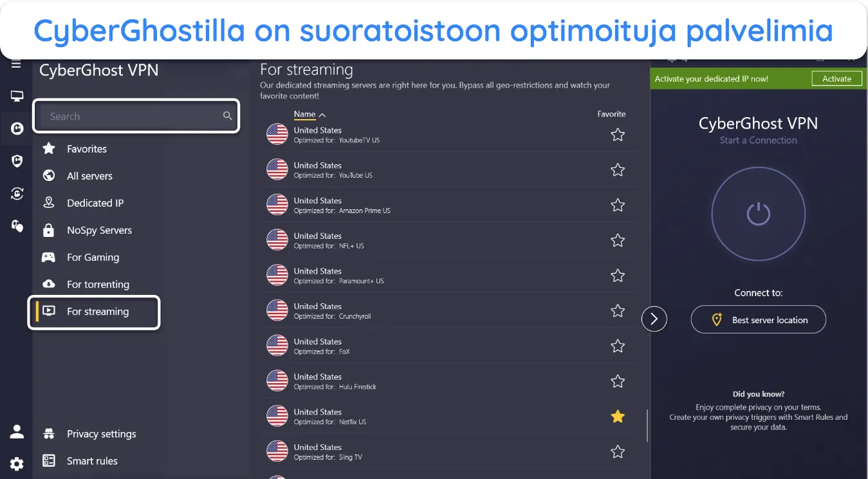
Task: Collapse server panel with arrow chevron
Action: [x=654, y=319]
